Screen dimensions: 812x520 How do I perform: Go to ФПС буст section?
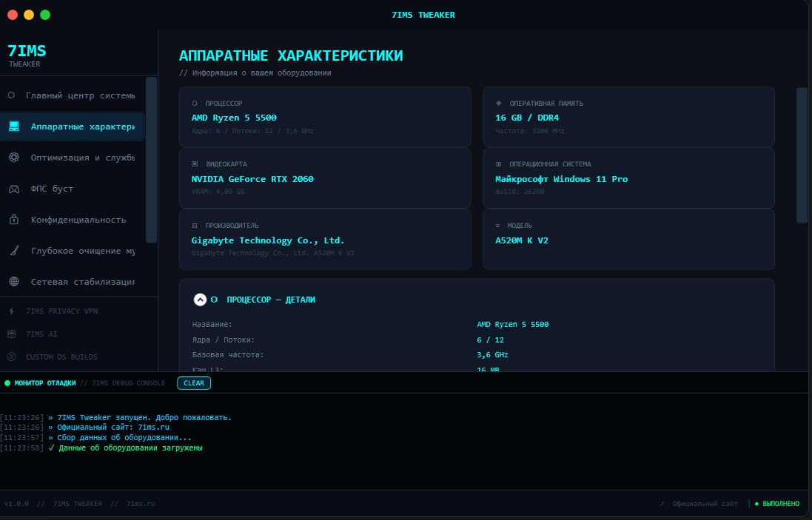pos(73,189)
